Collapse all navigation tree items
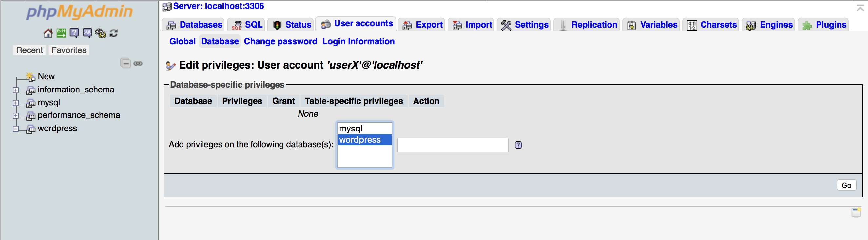This screenshot has width=868, height=240. click(125, 63)
